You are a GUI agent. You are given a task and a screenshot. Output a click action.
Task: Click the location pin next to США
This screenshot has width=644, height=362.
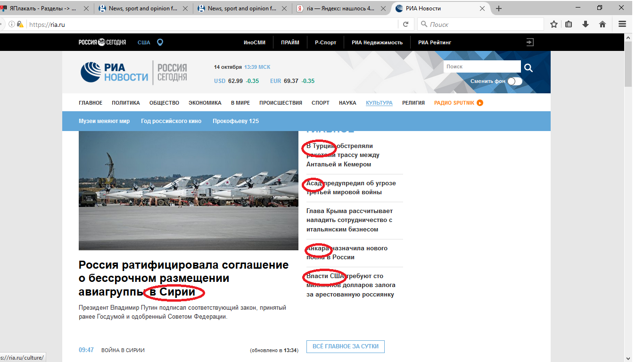pos(160,42)
